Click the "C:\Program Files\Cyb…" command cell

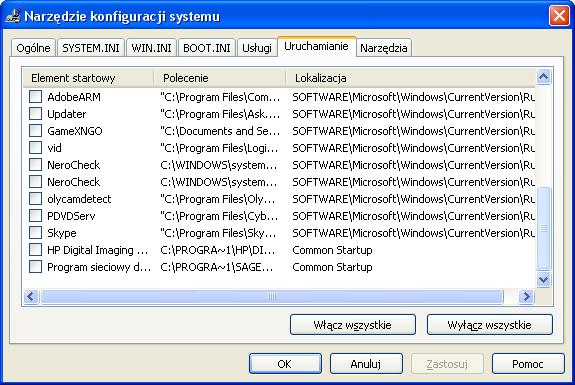coord(219,216)
